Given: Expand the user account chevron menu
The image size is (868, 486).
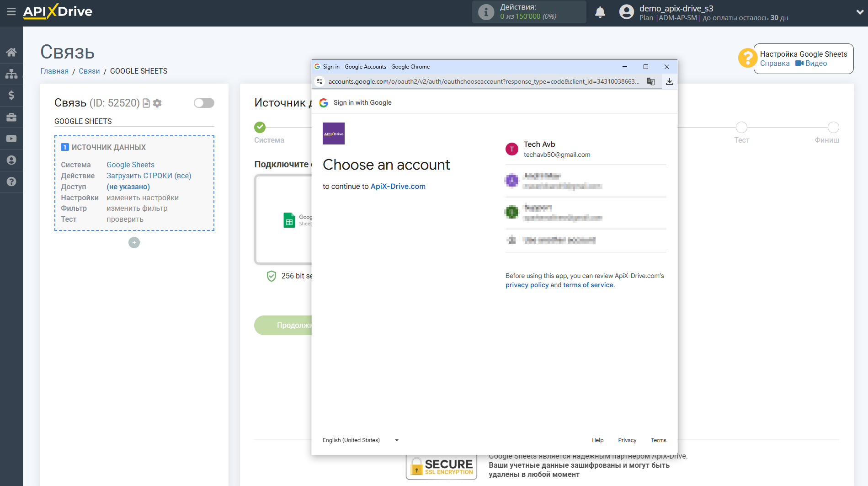Looking at the screenshot, I should click(859, 12).
